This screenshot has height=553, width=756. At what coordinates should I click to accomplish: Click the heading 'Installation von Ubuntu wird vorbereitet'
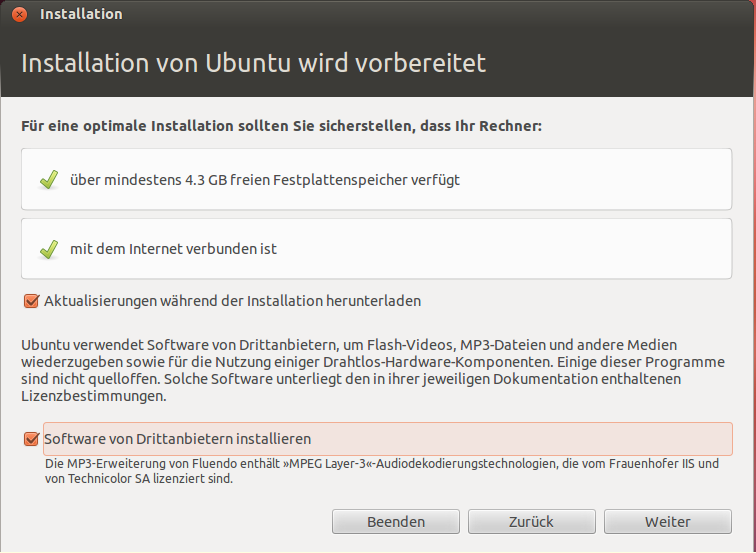(254, 63)
